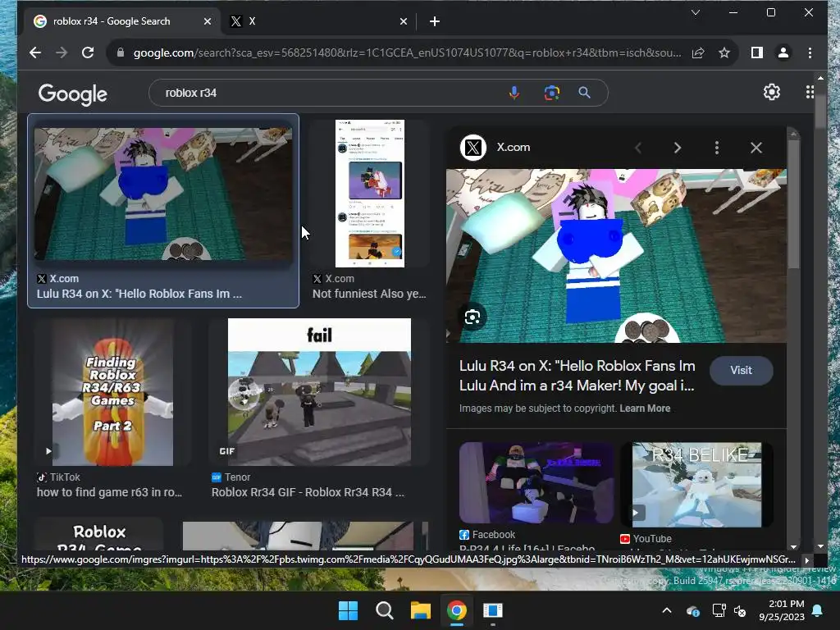Viewport: 840px width, 630px height.
Task: Select the Tenor 'fail' GIF thumbnail
Action: (319, 392)
